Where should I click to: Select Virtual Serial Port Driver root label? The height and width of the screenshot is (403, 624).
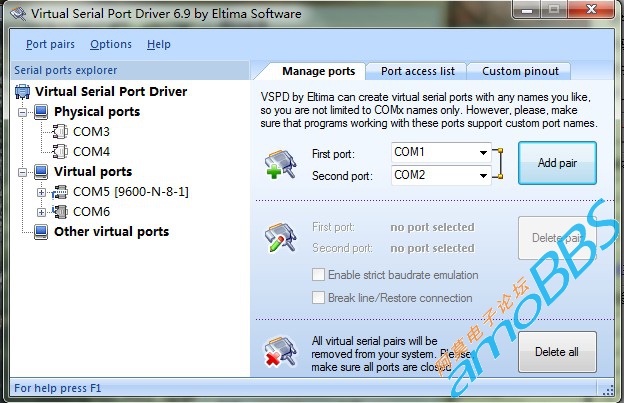click(111, 92)
